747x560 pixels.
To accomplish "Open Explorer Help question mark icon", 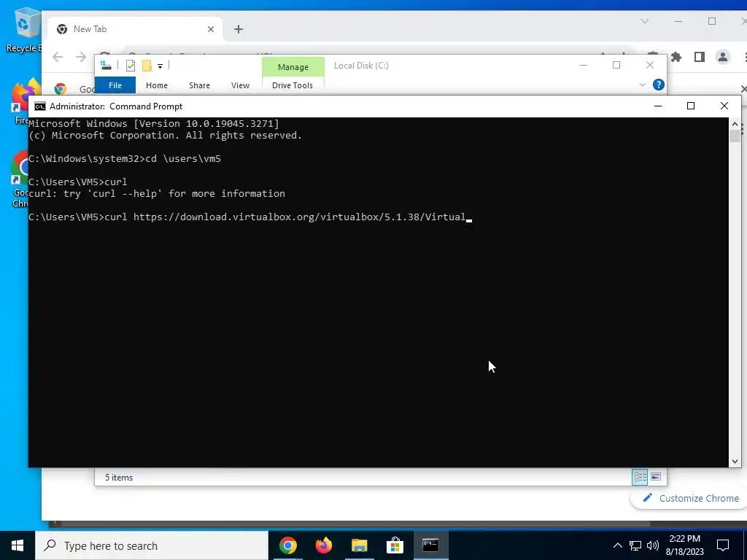I will (659, 85).
